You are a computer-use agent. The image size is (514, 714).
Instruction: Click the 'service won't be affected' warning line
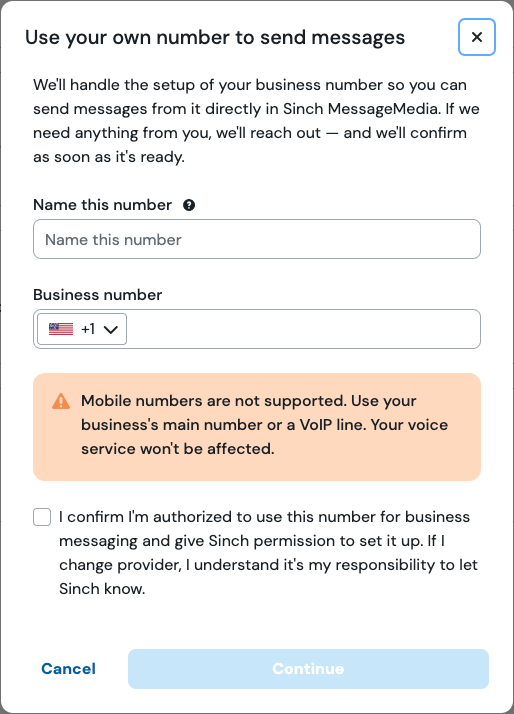178,449
